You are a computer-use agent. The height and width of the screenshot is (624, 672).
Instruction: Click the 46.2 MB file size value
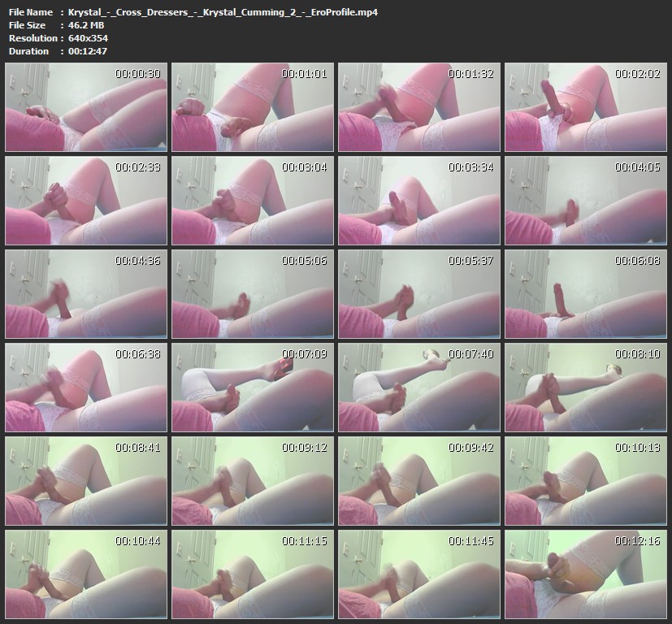point(86,25)
